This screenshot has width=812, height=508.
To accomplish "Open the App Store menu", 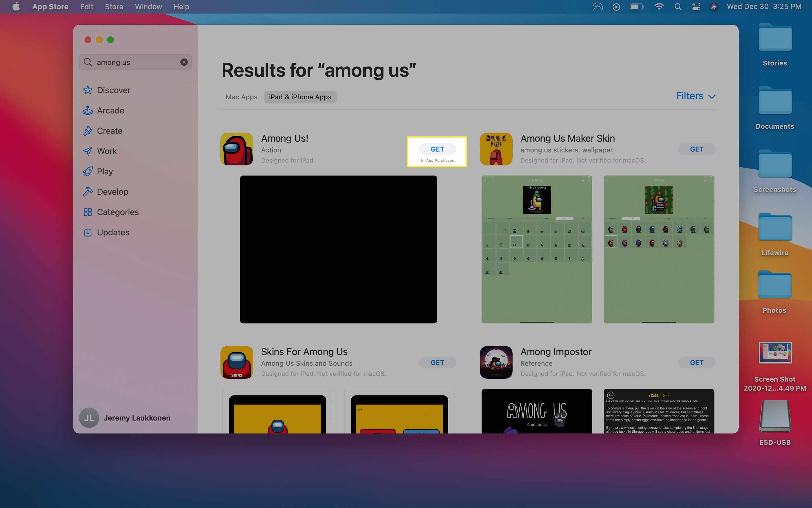I will [50, 7].
